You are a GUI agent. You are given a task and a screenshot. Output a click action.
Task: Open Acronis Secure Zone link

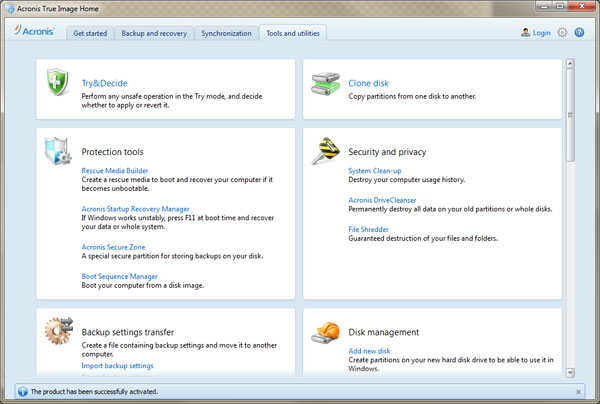113,246
